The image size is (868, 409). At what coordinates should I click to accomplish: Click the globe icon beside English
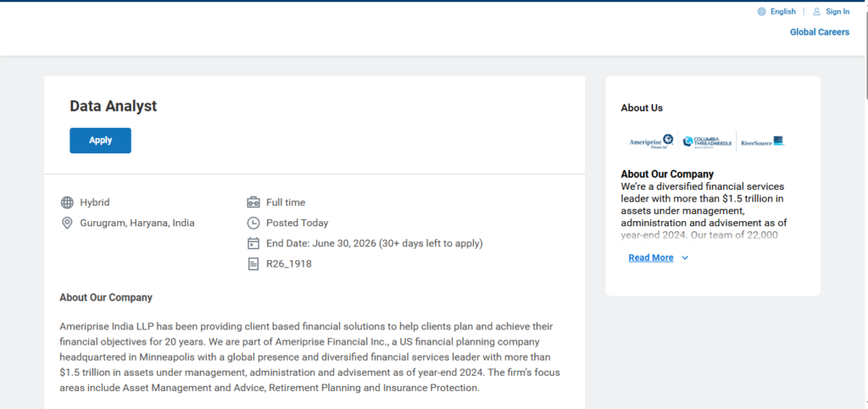point(762,12)
